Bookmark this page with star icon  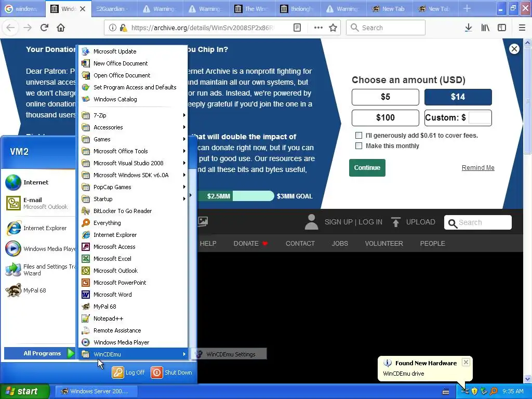click(333, 28)
